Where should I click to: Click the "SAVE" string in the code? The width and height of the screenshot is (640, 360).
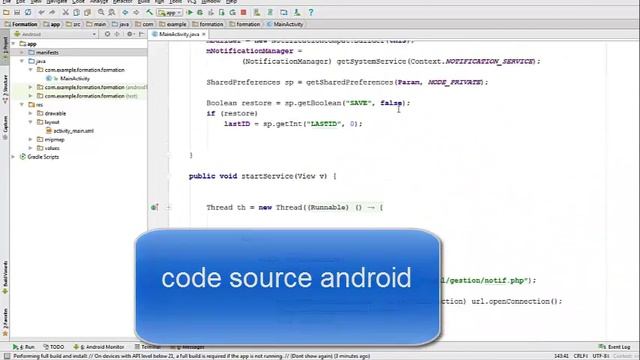point(358,103)
